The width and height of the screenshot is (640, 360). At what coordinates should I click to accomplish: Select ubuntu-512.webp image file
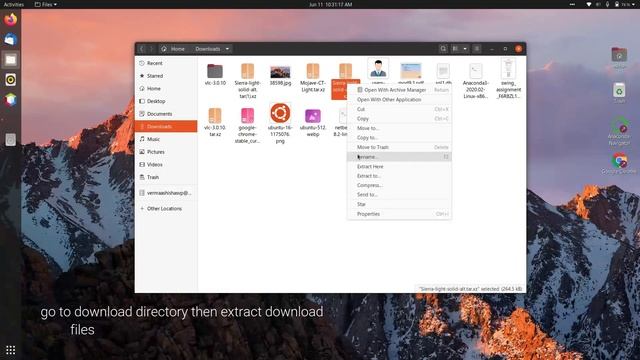(313, 116)
